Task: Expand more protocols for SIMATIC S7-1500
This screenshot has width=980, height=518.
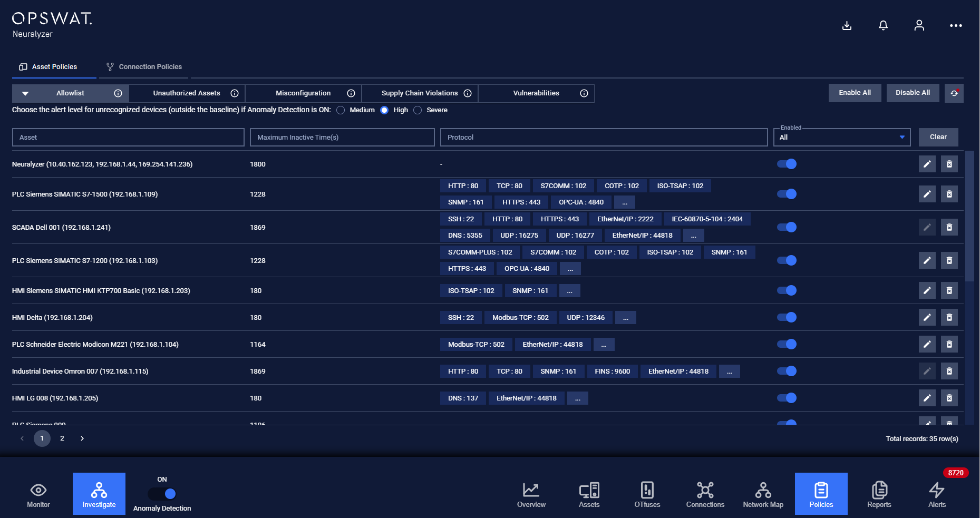Action: click(x=625, y=202)
